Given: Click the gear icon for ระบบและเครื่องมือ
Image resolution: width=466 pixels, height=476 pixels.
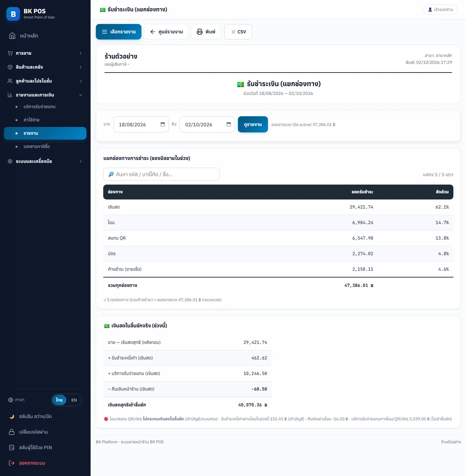Looking at the screenshot, I should coord(10,161).
